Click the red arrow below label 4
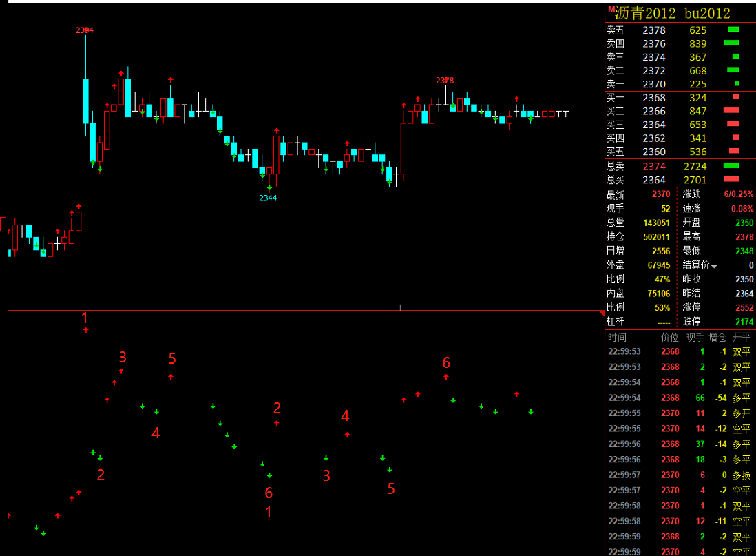The width and height of the screenshot is (756, 556). tap(347, 435)
